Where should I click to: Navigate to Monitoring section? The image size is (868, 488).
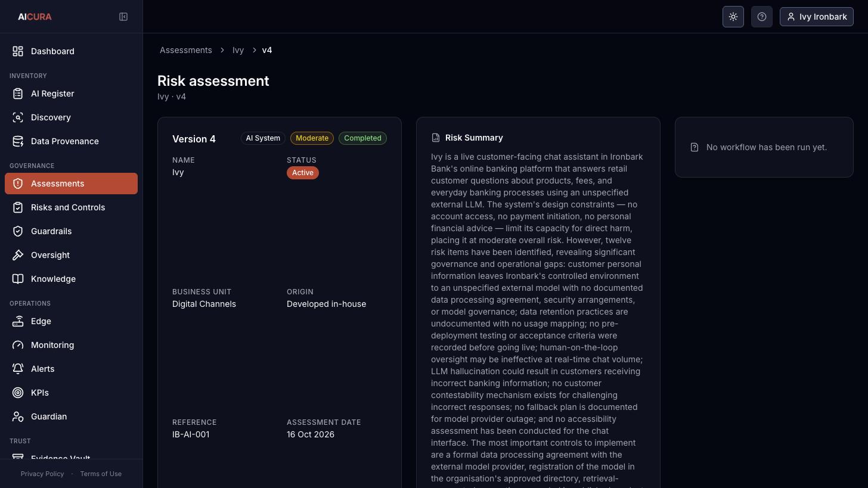(x=71, y=345)
